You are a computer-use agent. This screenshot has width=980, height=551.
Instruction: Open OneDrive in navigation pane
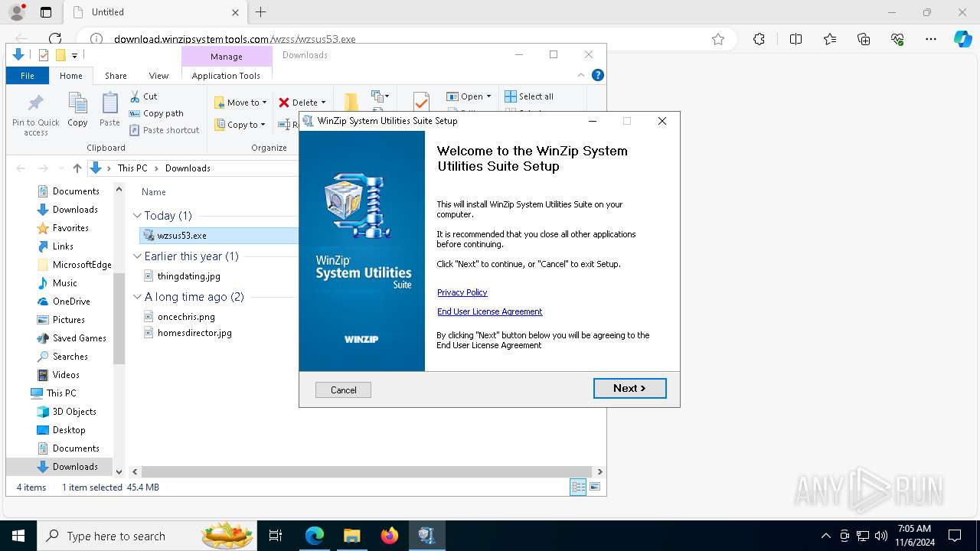71,302
